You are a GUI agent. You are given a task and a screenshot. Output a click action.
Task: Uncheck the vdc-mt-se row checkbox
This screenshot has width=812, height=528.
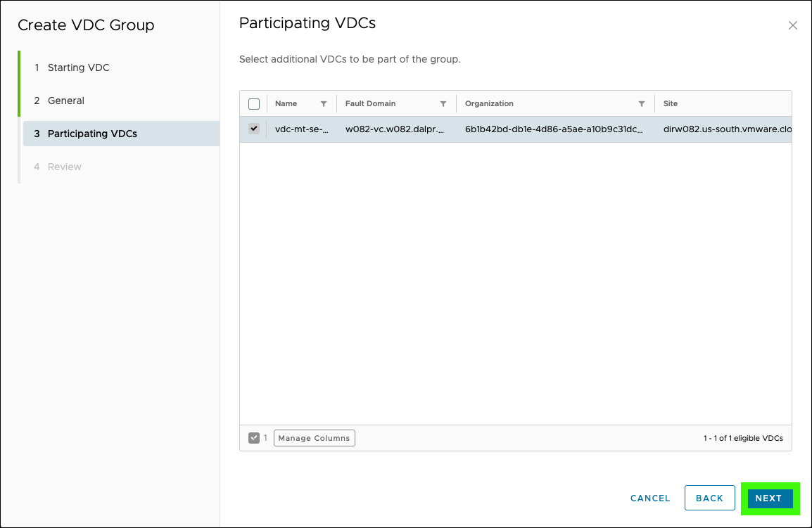pos(254,129)
